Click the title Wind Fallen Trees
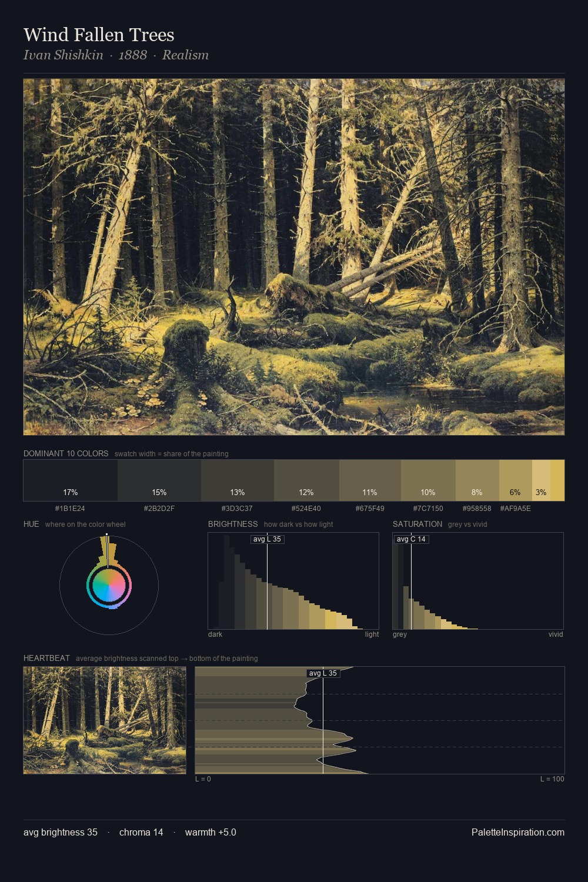 click(x=99, y=35)
